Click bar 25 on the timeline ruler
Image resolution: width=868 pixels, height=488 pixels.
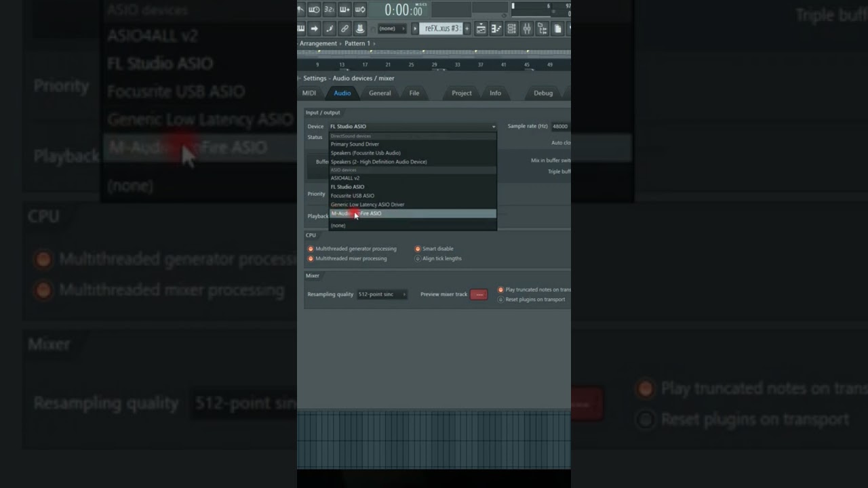tap(411, 65)
